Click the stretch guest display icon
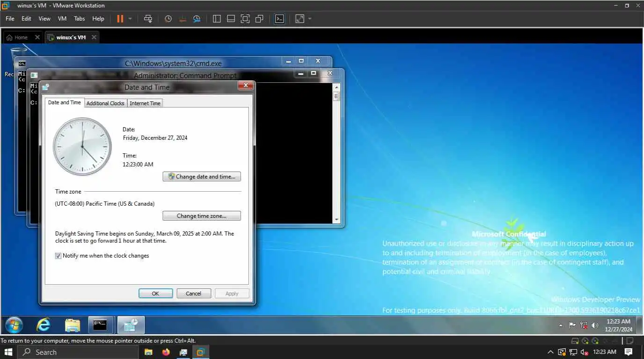 tap(300, 19)
